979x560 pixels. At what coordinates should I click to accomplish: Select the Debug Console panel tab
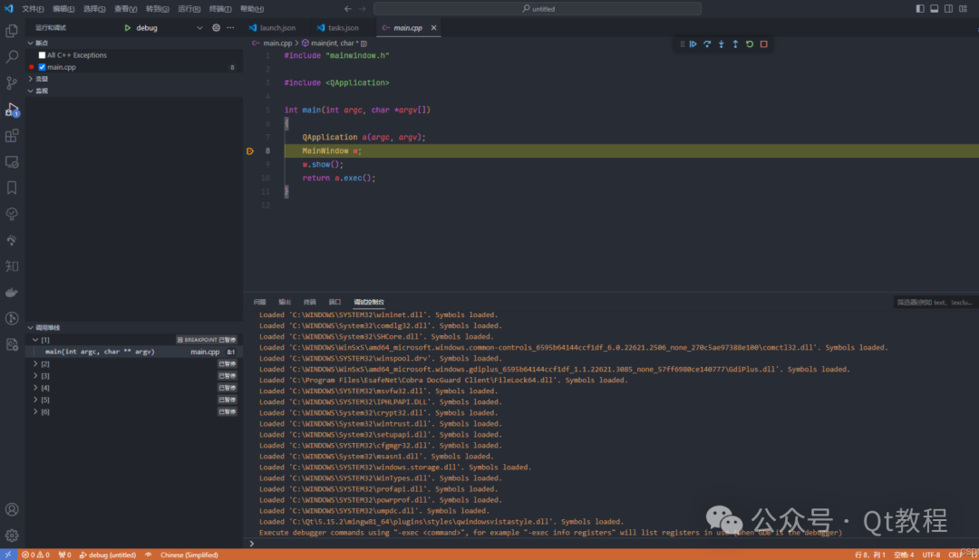coord(369,302)
